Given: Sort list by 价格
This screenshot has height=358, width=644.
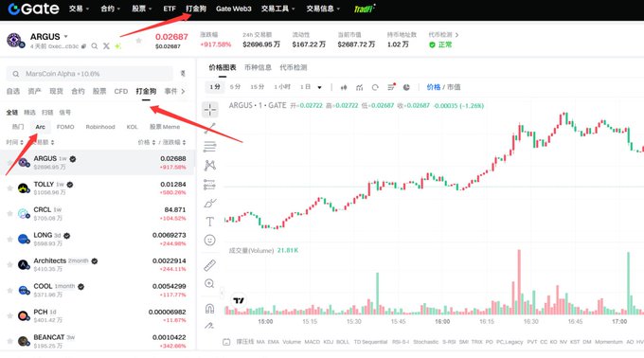Looking at the screenshot, I should (x=147, y=142).
